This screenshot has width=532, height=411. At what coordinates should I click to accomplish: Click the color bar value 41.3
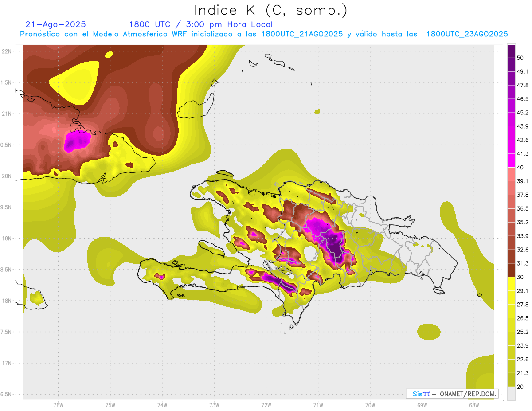(x=523, y=154)
